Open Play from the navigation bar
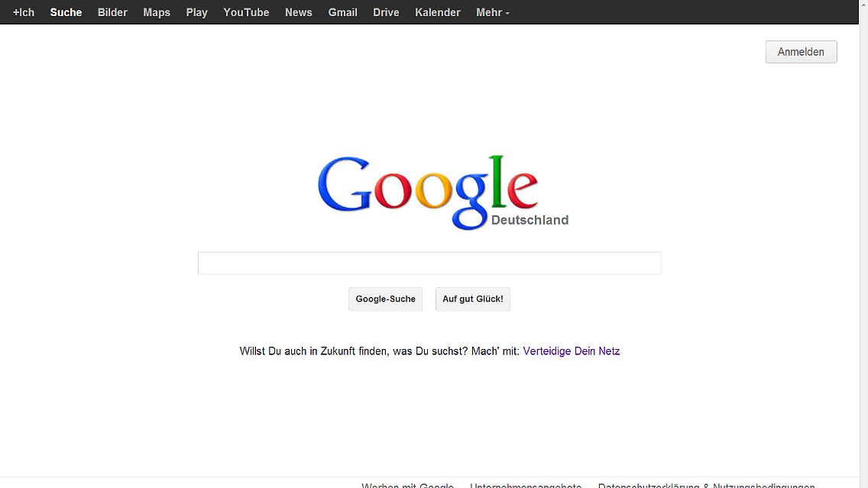The height and width of the screenshot is (488, 868). 196,12
